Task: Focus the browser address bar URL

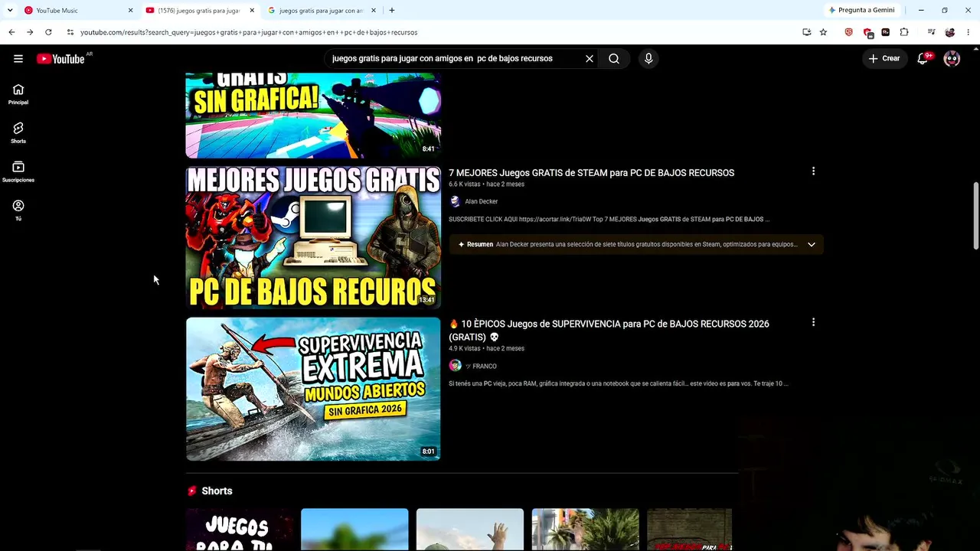Action: (249, 32)
